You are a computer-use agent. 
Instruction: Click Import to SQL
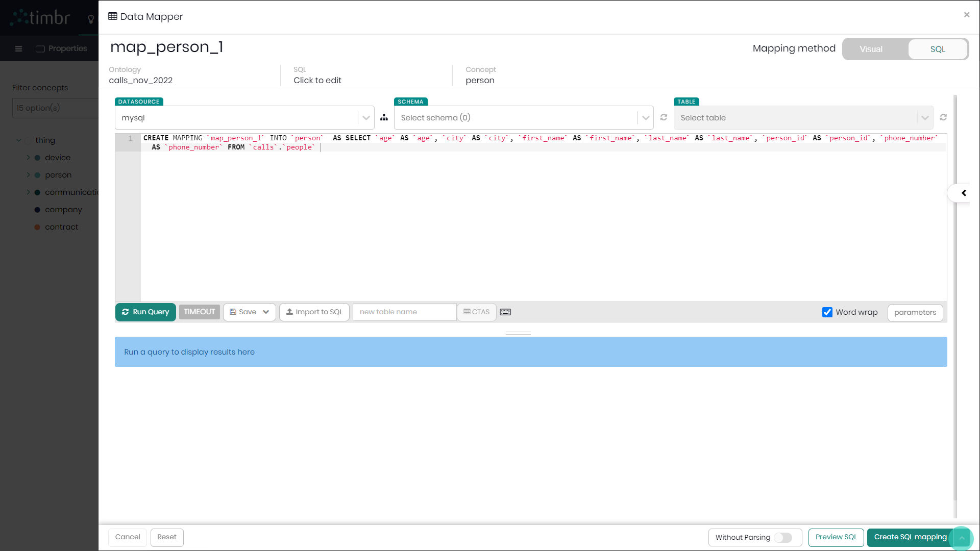click(314, 312)
